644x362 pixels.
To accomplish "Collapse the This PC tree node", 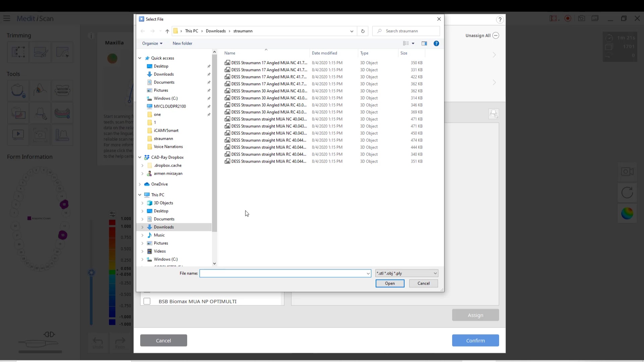I will 140,195.
